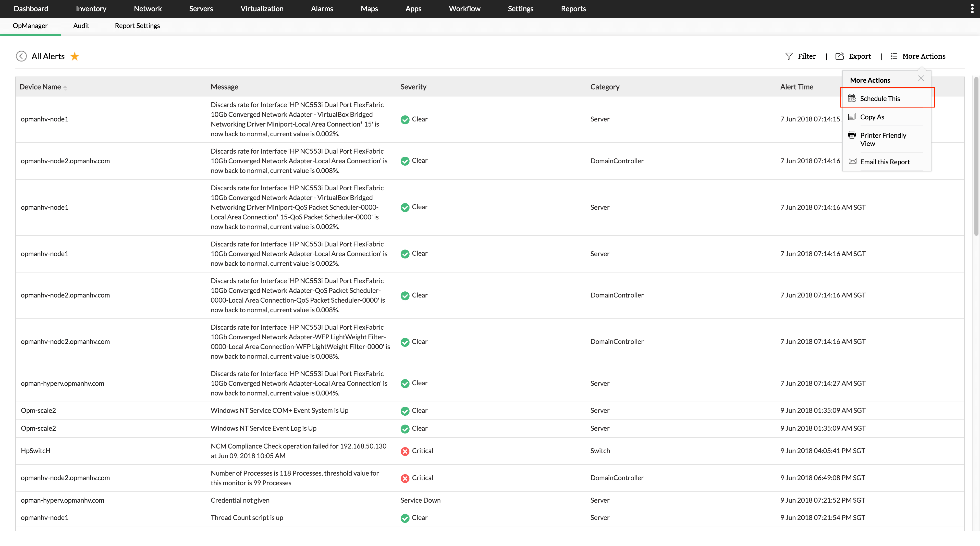
Task: Sort by Device Name column arrow
Action: (65, 88)
